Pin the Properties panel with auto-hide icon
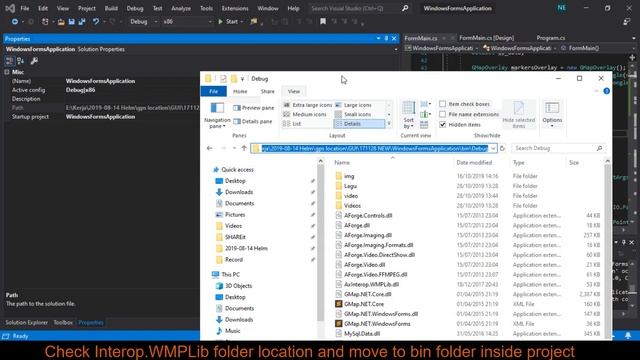The image size is (640, 360). (x=386, y=38)
